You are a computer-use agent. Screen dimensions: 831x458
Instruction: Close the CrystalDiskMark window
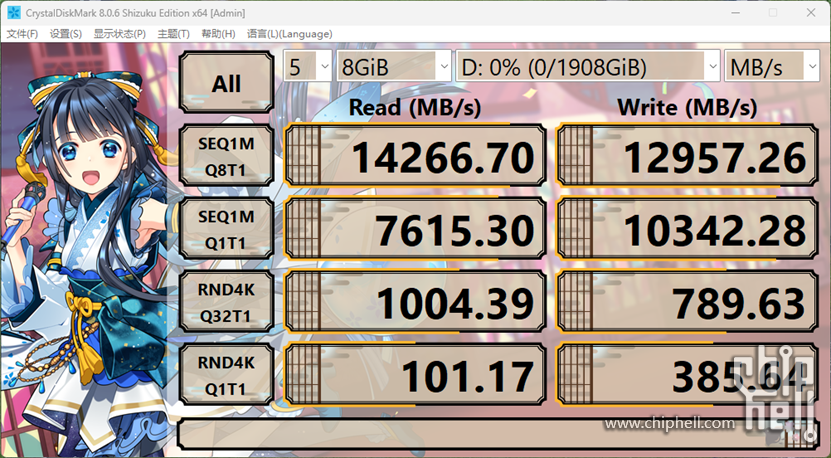[811, 13]
